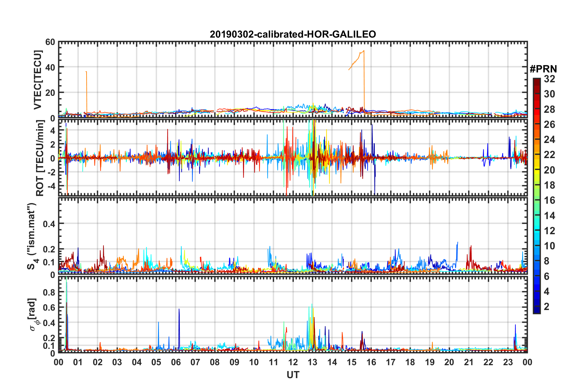Click x-axis tick label 15
Screen dimensions: 586x392
coord(352,362)
